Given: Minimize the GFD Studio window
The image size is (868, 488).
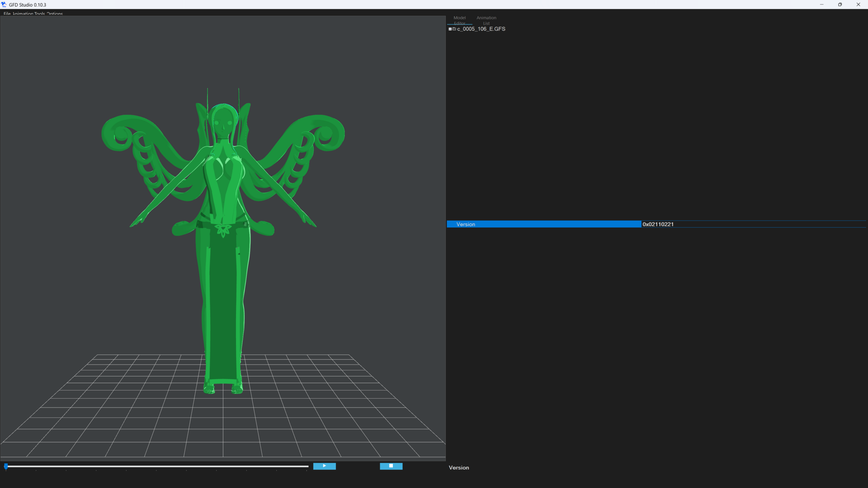Looking at the screenshot, I should pos(821,5).
